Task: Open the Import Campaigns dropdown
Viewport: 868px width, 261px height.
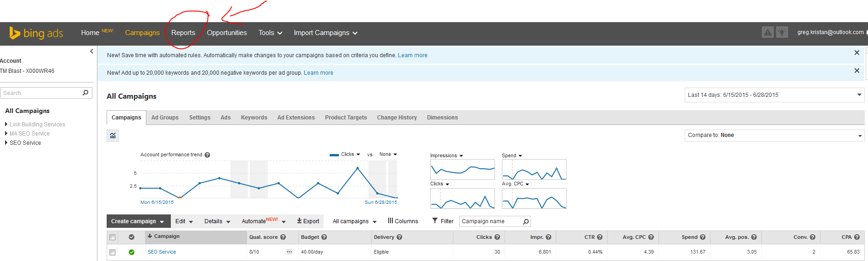Action: (325, 33)
